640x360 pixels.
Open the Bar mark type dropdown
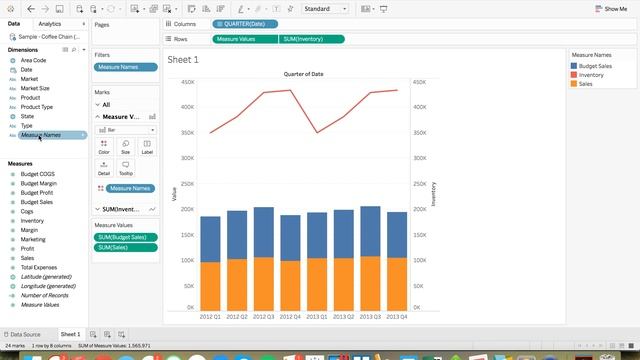pyautogui.click(x=125, y=130)
